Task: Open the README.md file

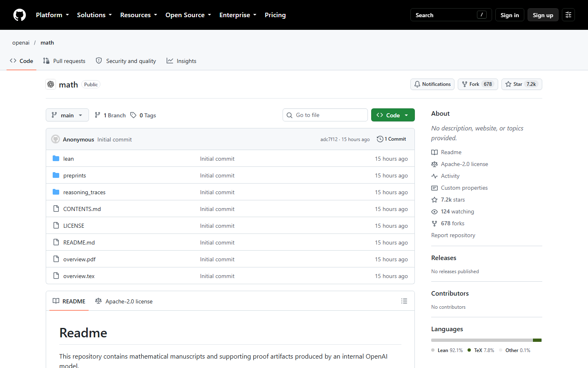Action: pos(79,242)
